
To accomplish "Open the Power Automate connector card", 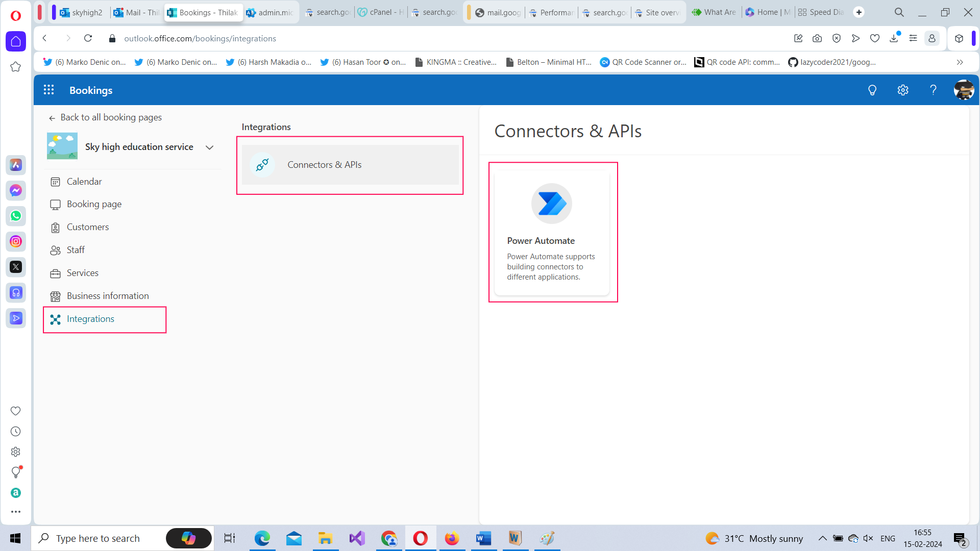I will coord(552,233).
